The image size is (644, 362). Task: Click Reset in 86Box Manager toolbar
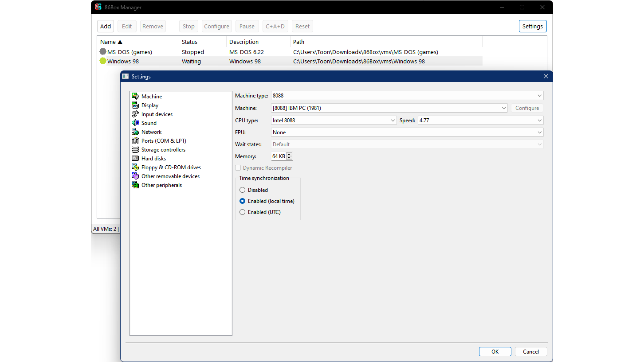click(x=302, y=26)
